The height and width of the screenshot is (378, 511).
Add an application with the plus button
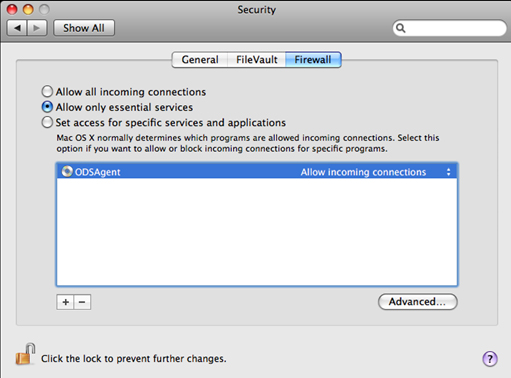[65, 302]
